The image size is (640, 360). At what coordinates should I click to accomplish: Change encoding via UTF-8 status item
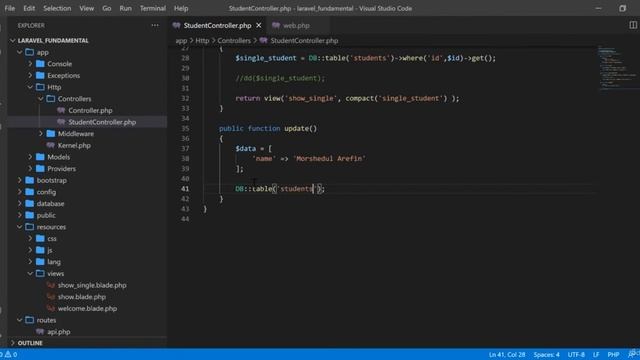coord(576,354)
